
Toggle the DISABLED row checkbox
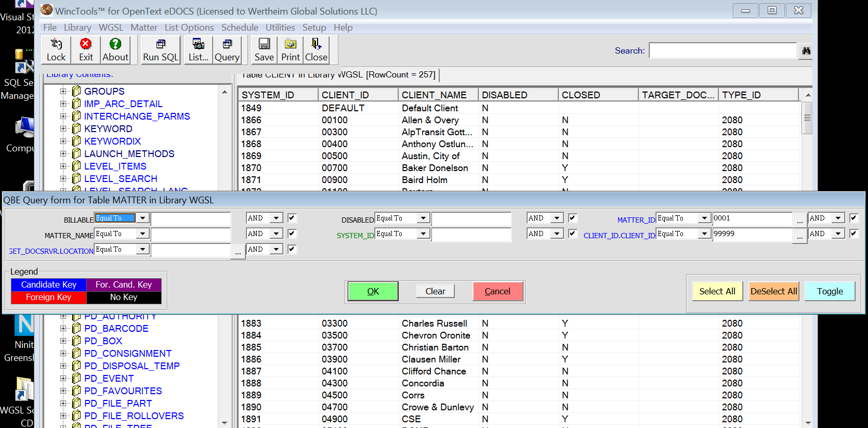click(573, 218)
